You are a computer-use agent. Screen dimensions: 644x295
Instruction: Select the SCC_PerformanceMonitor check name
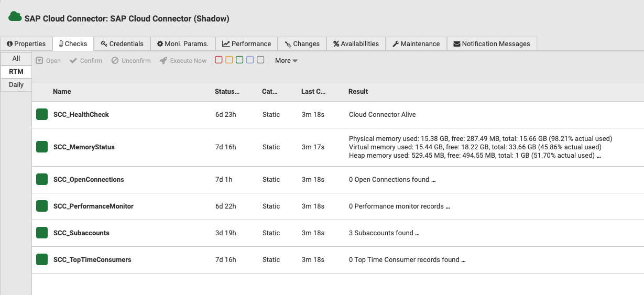[x=93, y=206]
